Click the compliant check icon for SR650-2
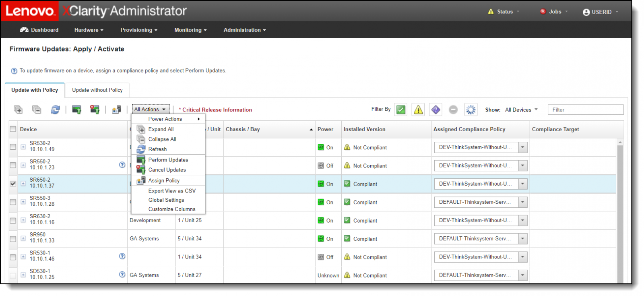This screenshot has height=296, width=644. click(347, 184)
